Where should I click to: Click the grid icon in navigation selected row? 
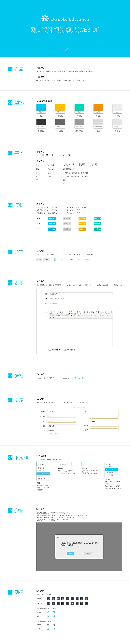(x=53, y=603)
